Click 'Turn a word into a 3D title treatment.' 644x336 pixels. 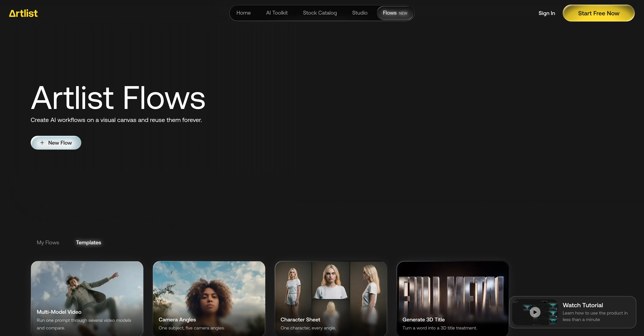point(440,328)
